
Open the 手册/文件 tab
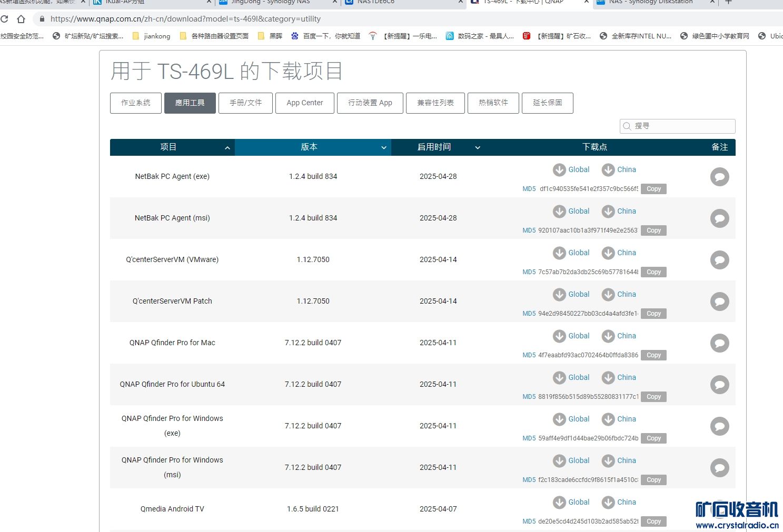point(246,103)
